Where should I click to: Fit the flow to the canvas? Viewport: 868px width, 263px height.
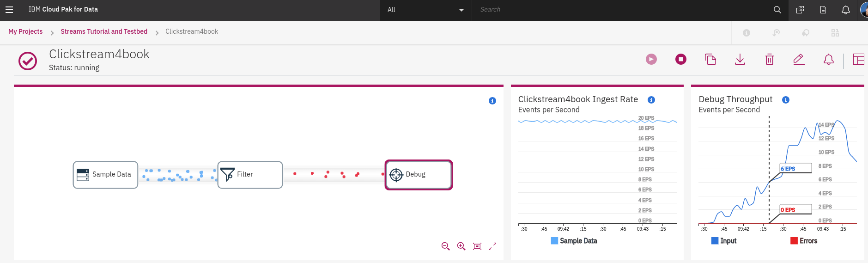click(477, 246)
